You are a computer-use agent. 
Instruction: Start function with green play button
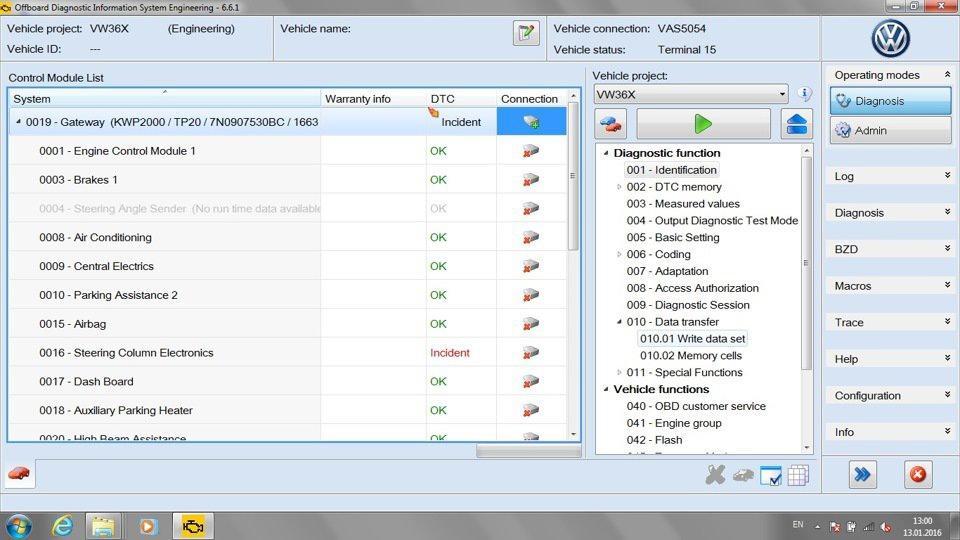pos(703,124)
